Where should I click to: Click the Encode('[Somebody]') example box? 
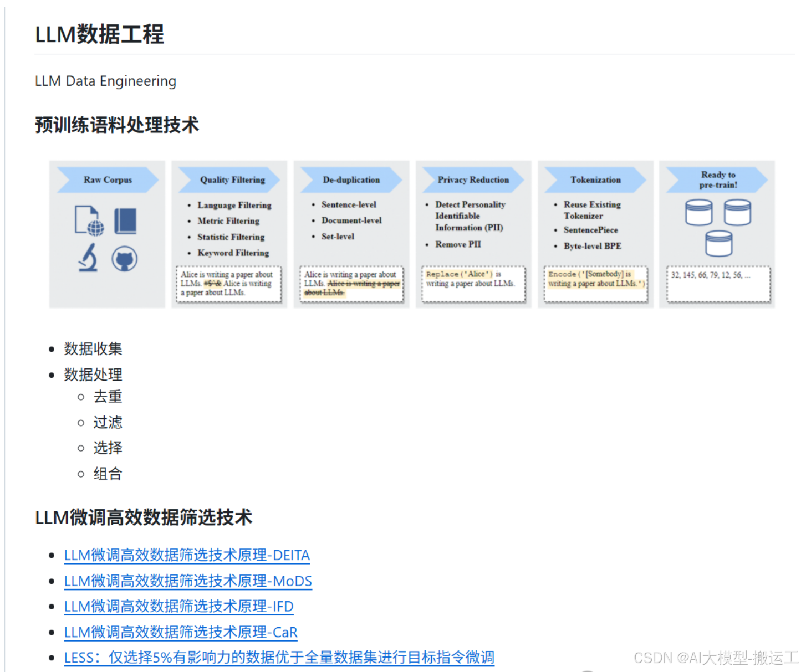596,284
